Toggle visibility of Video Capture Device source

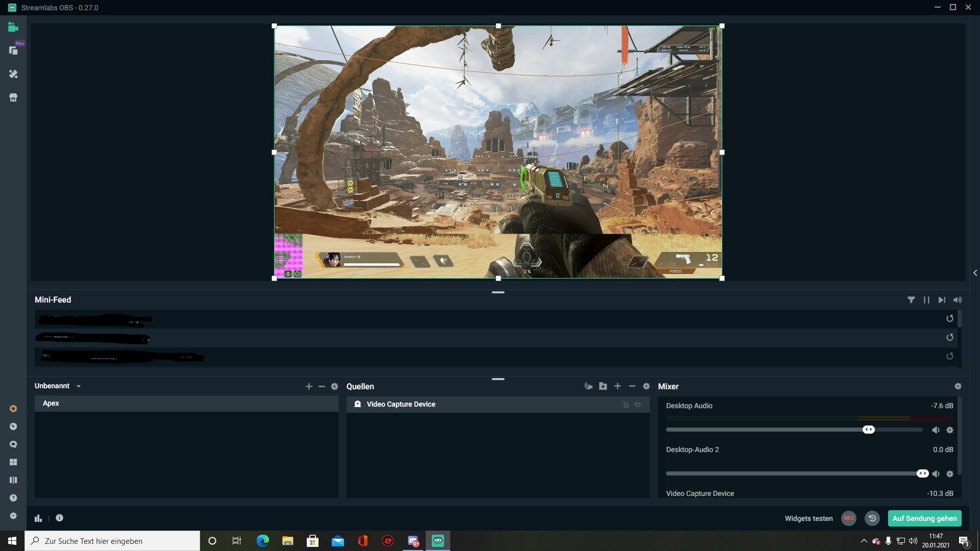(x=638, y=405)
